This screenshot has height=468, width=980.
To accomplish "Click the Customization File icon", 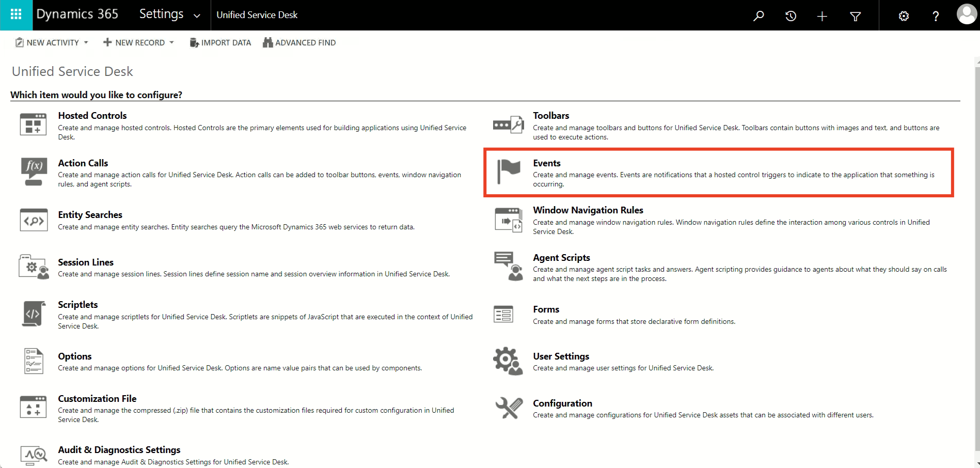I will (33, 407).
